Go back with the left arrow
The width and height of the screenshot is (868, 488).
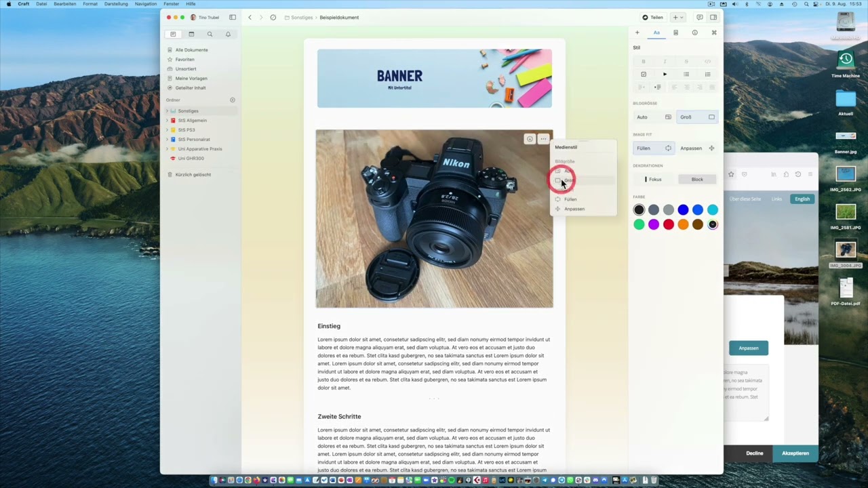[250, 17]
